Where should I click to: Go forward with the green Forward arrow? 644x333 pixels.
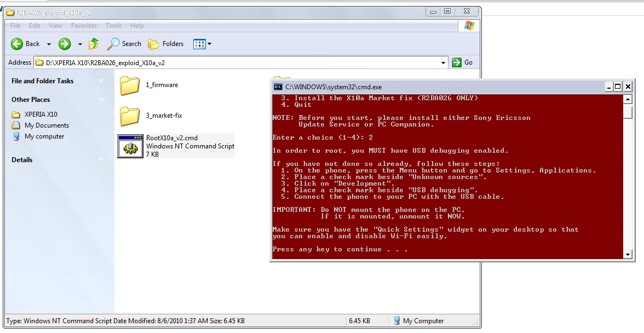point(65,43)
